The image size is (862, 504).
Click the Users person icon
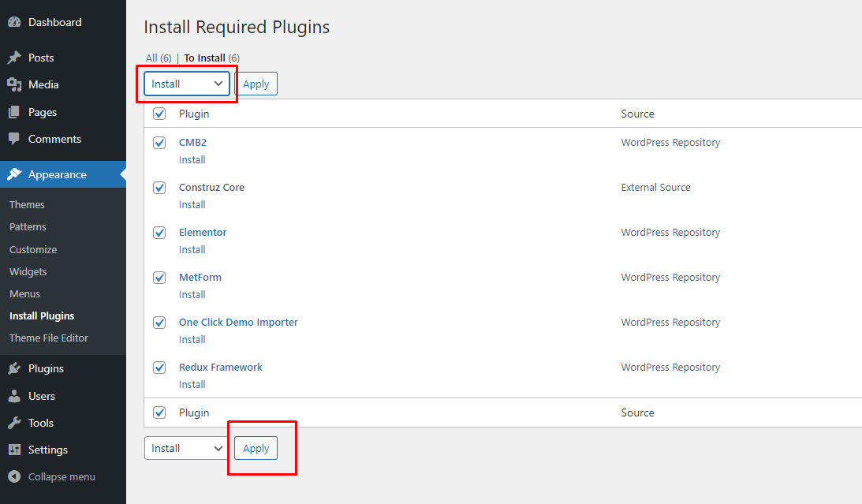point(14,396)
